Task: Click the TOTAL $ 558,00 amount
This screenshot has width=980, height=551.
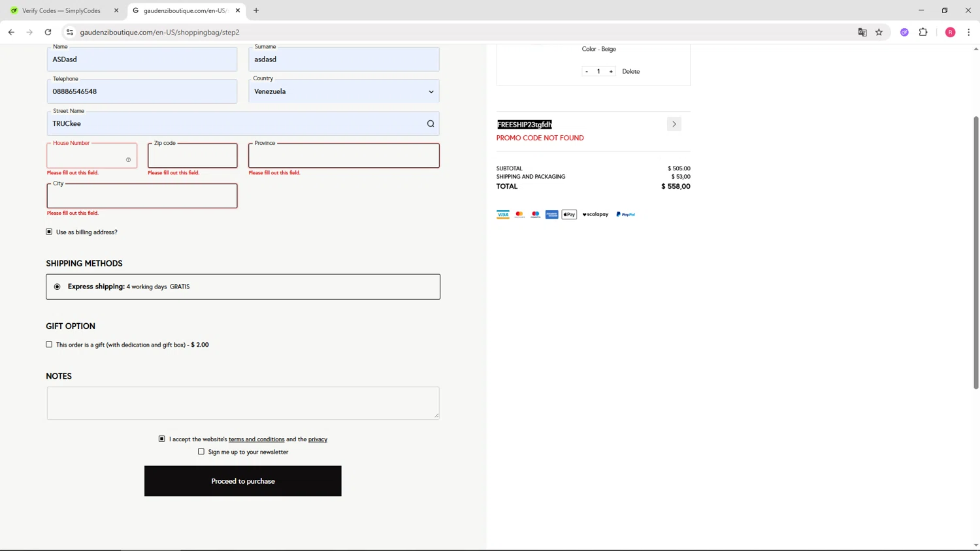Action: click(676, 186)
